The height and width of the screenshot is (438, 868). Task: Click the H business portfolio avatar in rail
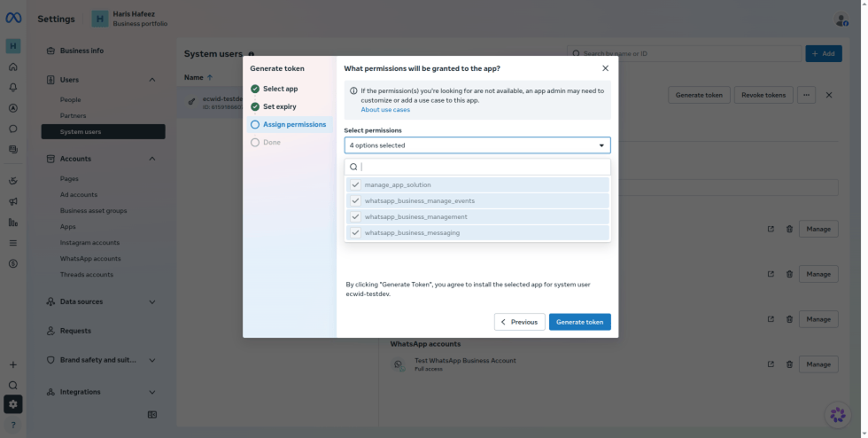(13, 46)
